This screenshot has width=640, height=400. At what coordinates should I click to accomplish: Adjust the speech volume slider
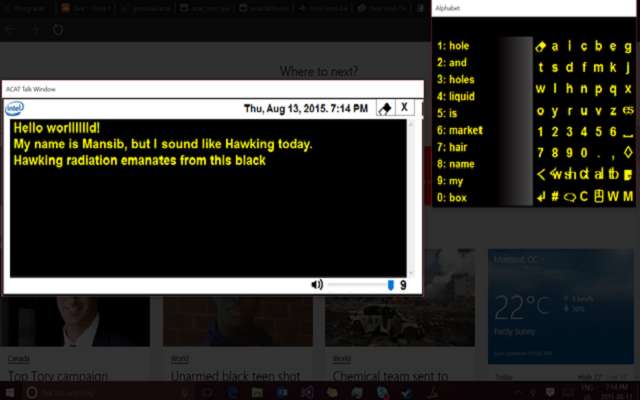pos(390,285)
